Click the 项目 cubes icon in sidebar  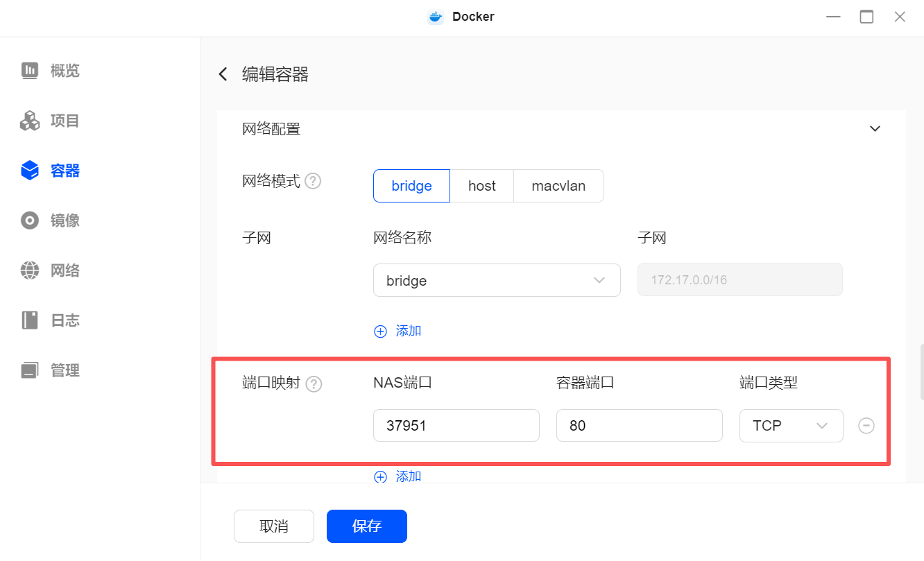(30, 121)
